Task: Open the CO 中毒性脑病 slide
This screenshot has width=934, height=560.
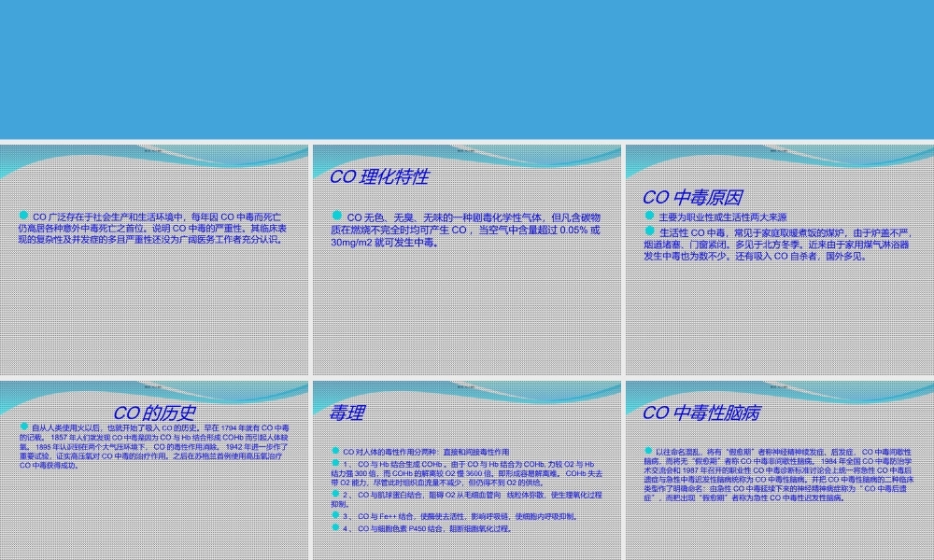Action: (x=780, y=470)
